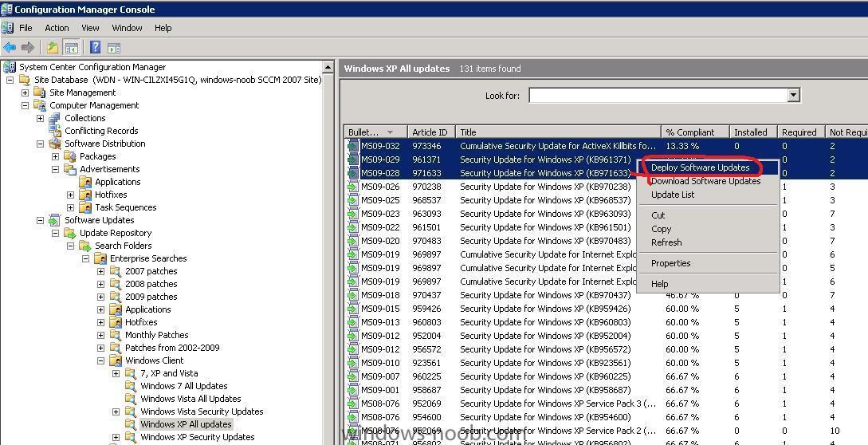Click the update icon beside MS09-015

coord(352,309)
